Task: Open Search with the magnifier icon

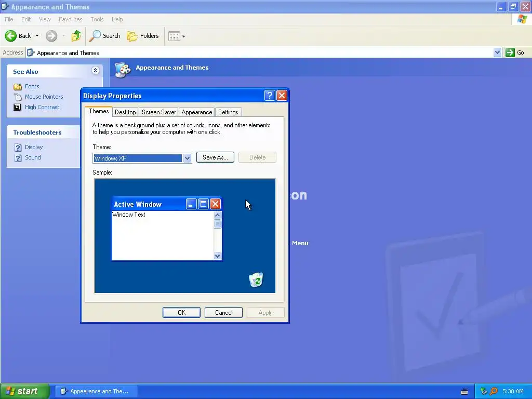Action: pyautogui.click(x=95, y=36)
